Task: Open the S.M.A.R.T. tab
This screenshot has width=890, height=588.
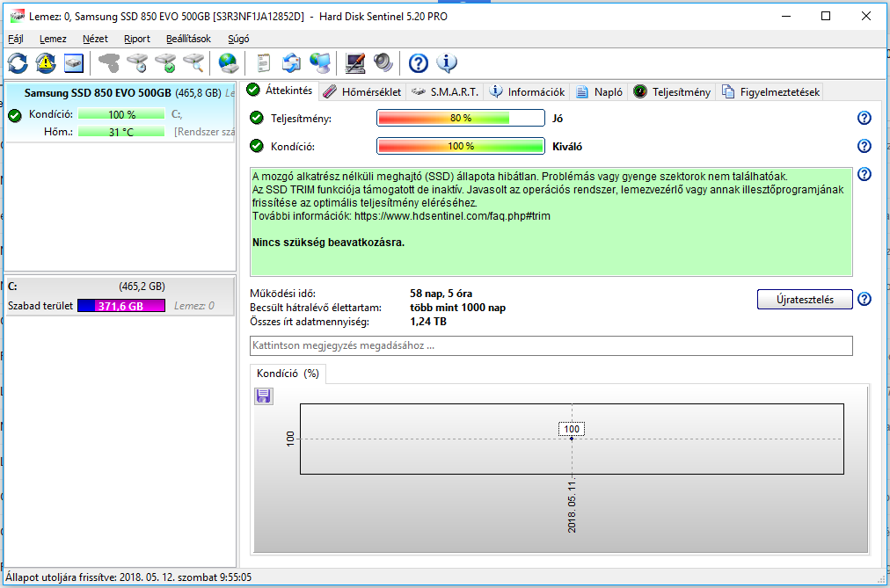Action: click(446, 92)
